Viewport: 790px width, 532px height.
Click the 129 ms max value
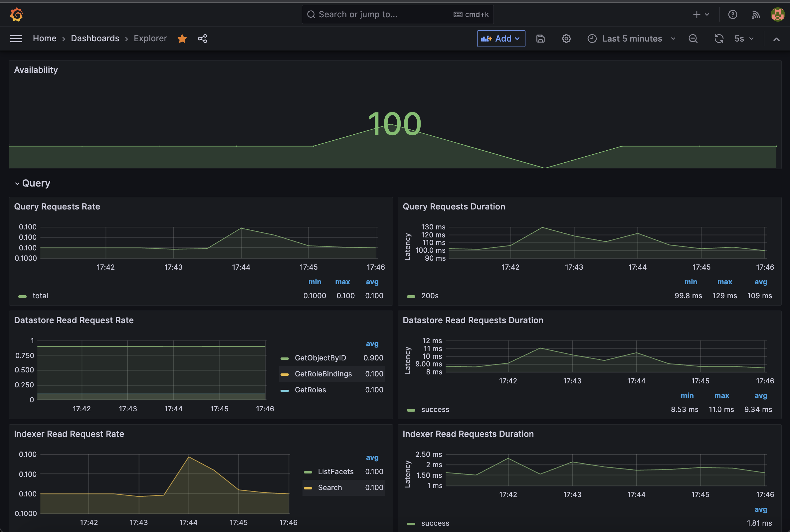[724, 296]
